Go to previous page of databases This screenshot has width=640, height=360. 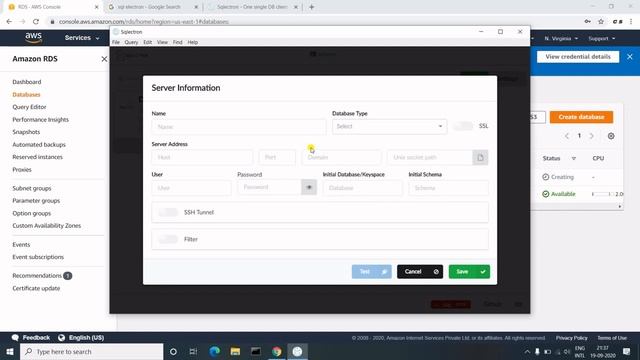click(x=567, y=136)
